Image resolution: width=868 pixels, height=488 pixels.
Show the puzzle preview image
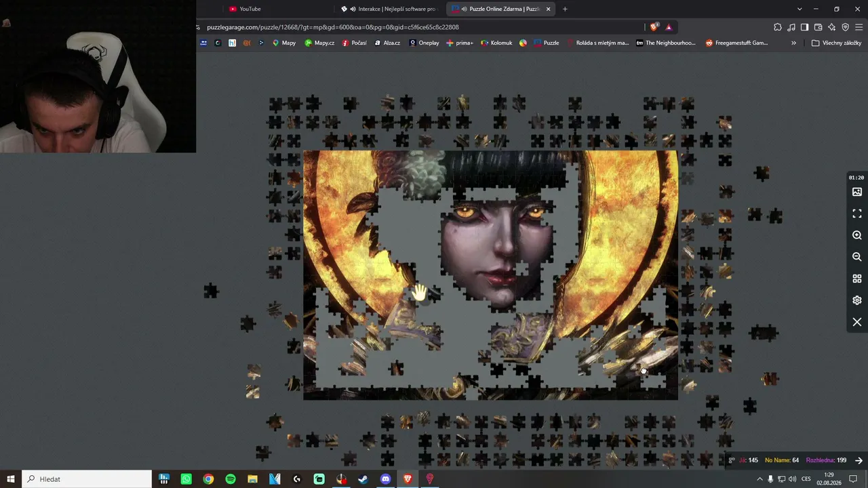coord(857,192)
